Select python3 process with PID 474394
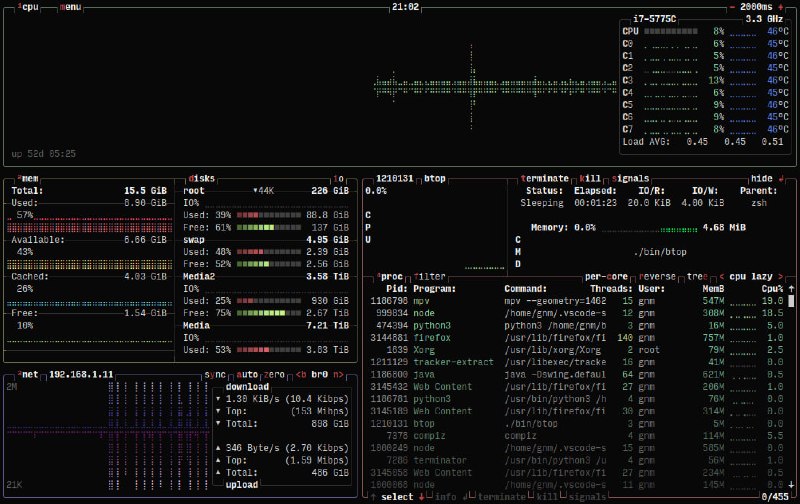The width and height of the screenshot is (800, 504). click(x=577, y=325)
